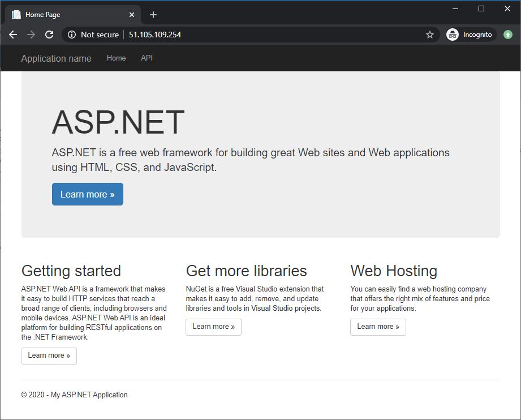
Task: Click the browser forward arrow
Action: pos(31,35)
